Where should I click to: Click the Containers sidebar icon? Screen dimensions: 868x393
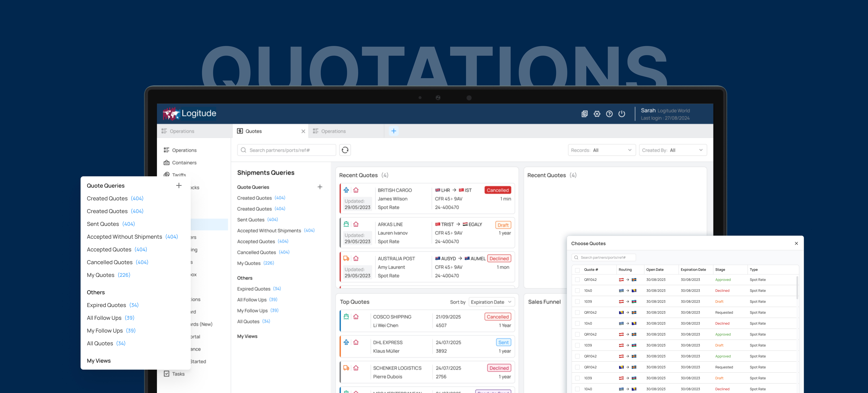coord(166,163)
